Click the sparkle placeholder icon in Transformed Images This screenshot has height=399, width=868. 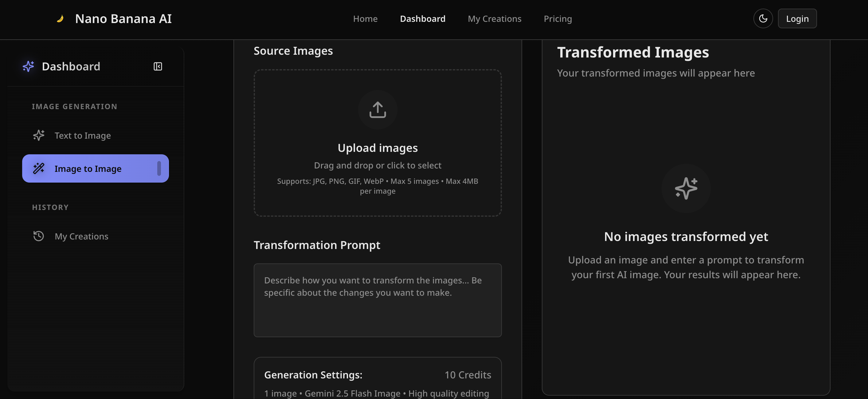[x=686, y=188]
